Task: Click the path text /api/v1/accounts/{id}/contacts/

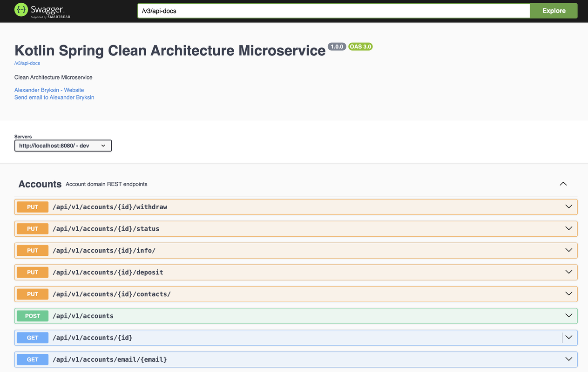Action: (x=112, y=294)
